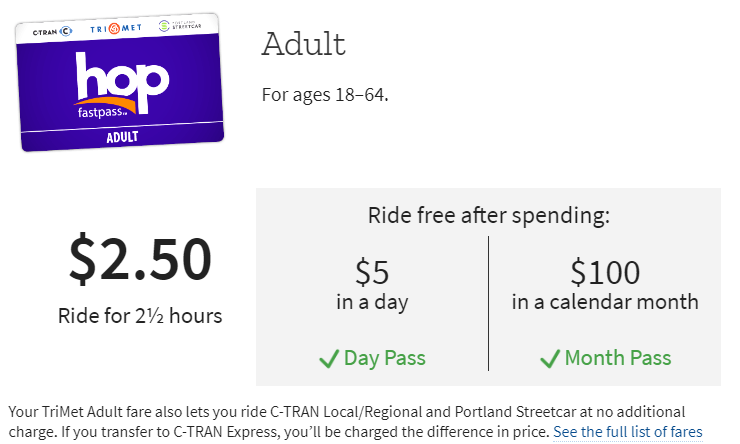Click the ADULT label strip on the card
The width and height of the screenshot is (740, 444).
[x=122, y=137]
